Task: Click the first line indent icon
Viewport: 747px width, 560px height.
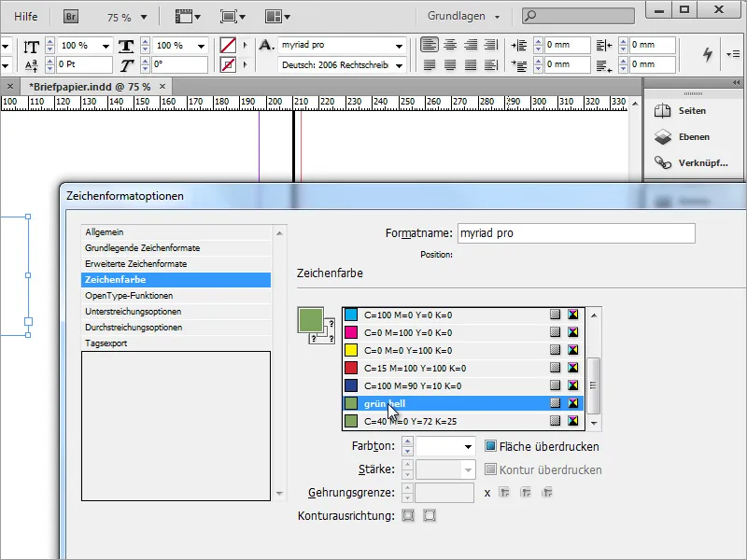Action: [x=519, y=65]
